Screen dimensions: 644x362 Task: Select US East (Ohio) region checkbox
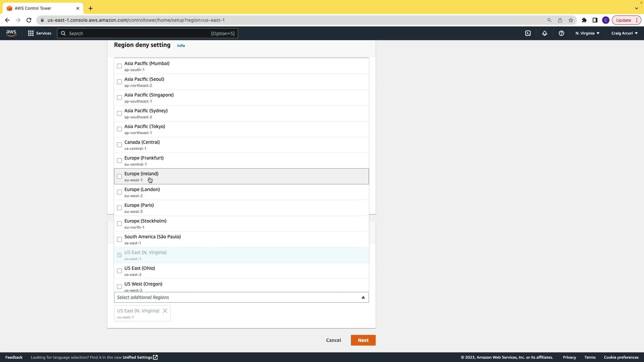coord(119,271)
